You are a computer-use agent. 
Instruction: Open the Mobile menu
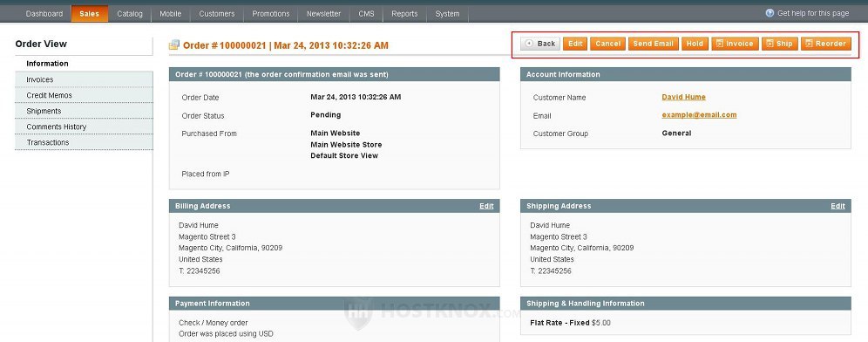[171, 14]
